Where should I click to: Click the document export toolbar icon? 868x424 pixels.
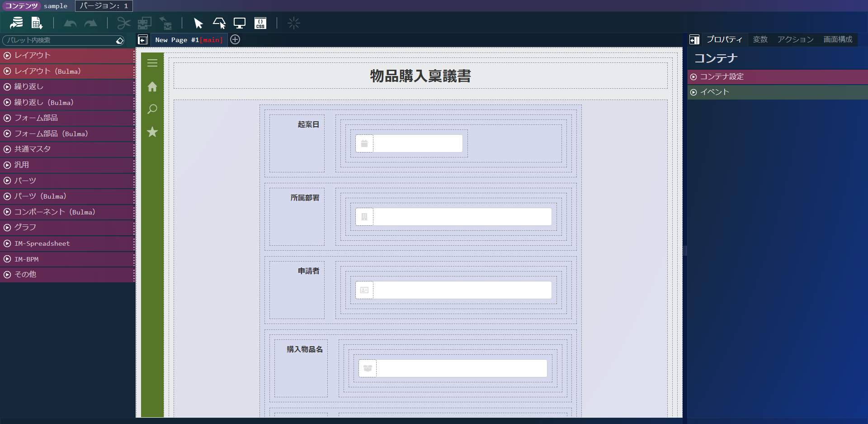coord(37,23)
